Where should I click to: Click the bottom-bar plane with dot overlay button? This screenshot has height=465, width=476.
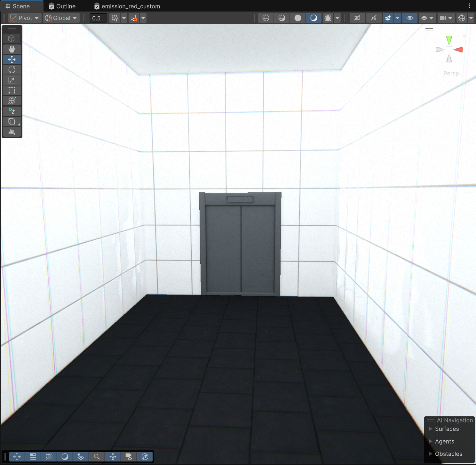(81, 457)
